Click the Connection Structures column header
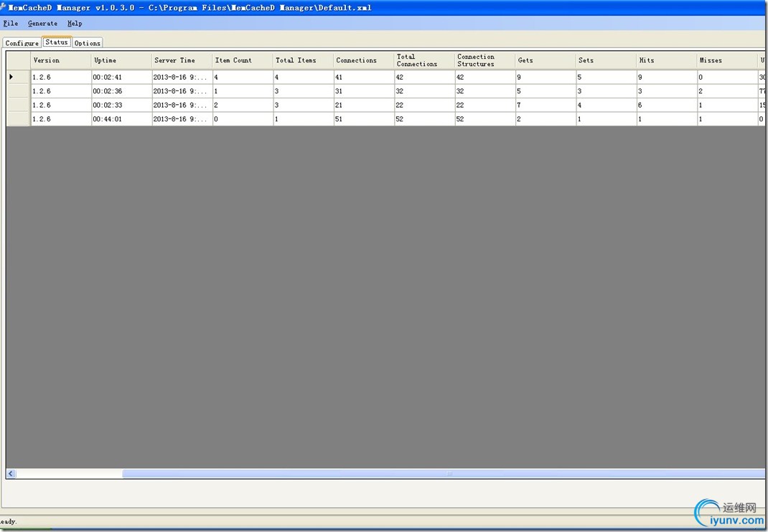768x532 pixels. click(x=485, y=60)
